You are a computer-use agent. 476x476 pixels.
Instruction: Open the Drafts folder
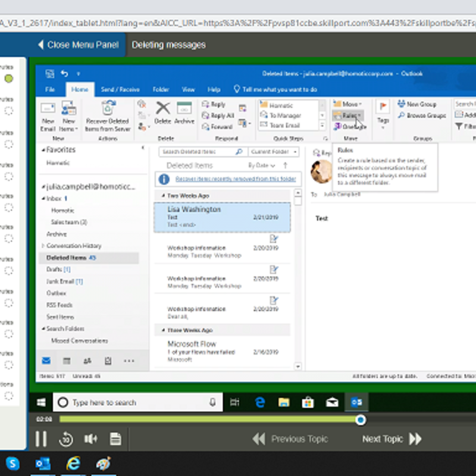point(58,270)
